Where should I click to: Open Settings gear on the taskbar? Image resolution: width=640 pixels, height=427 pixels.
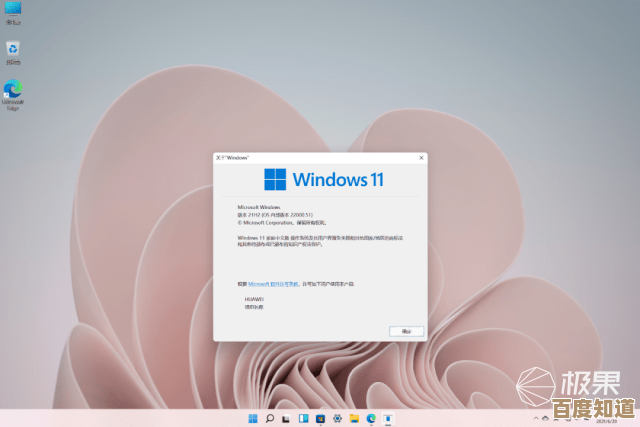[x=337, y=418]
